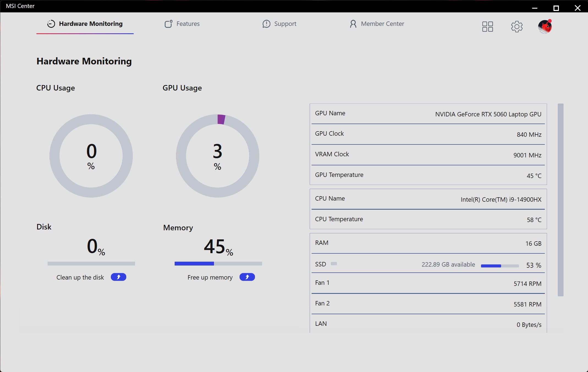
Task: Click the Support chat bubble icon
Action: coord(266,24)
